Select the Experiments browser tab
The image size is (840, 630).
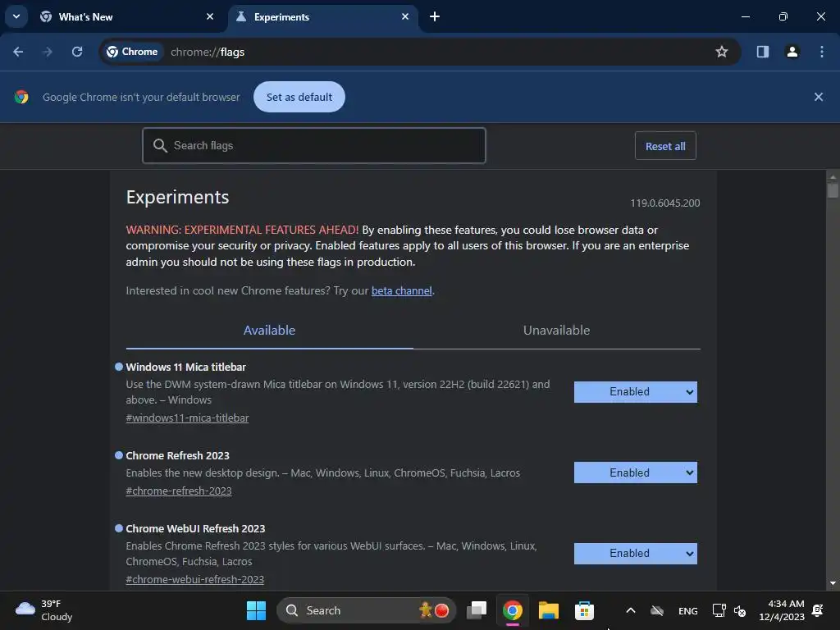click(x=323, y=17)
